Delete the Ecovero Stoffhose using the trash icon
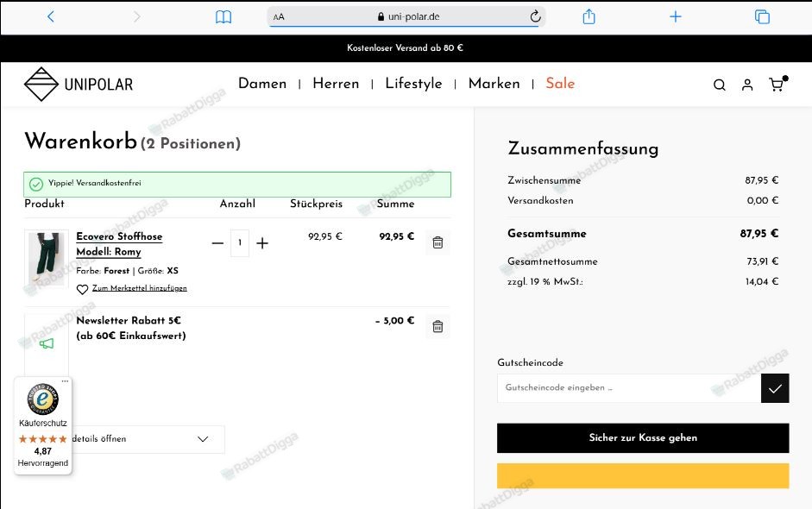The image size is (812, 509). coord(437,242)
